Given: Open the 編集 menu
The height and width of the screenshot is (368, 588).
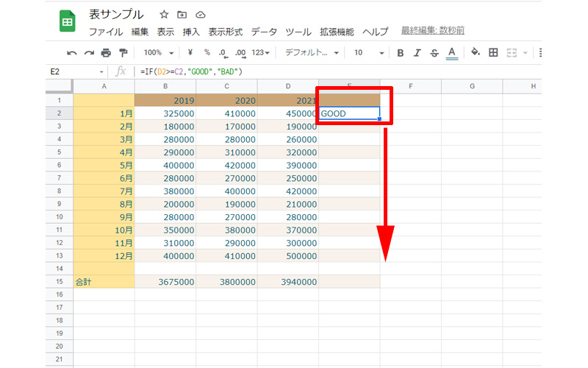Looking at the screenshot, I should point(140,32).
